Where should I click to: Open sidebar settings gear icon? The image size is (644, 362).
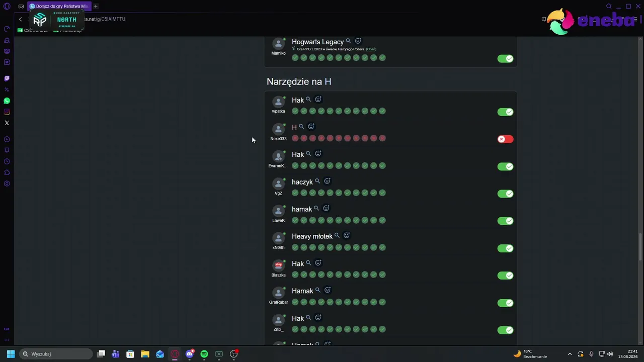tap(7, 184)
